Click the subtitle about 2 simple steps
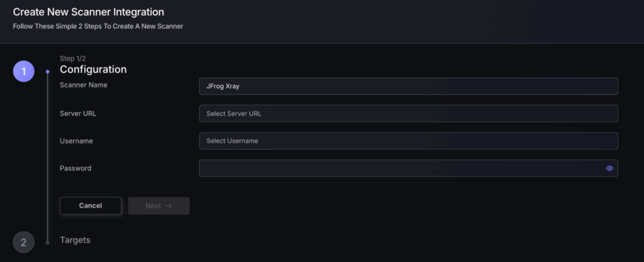The image size is (644, 262). pos(98,26)
